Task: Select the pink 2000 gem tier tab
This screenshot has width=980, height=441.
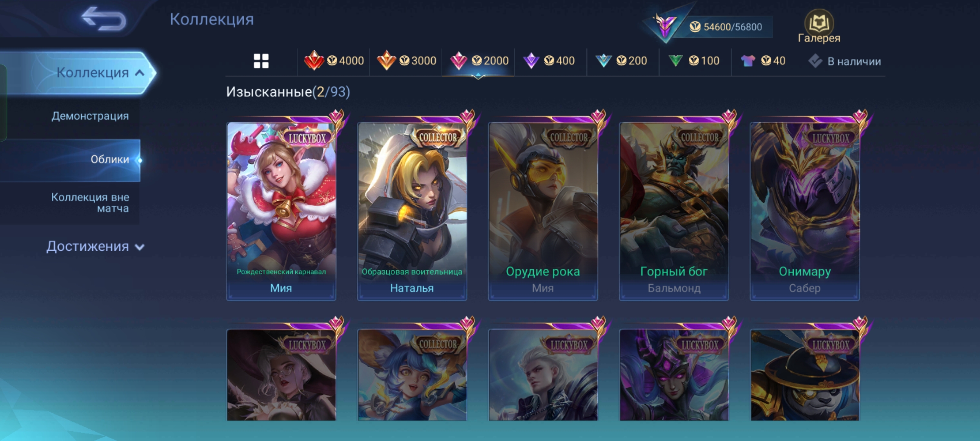Action: click(479, 61)
